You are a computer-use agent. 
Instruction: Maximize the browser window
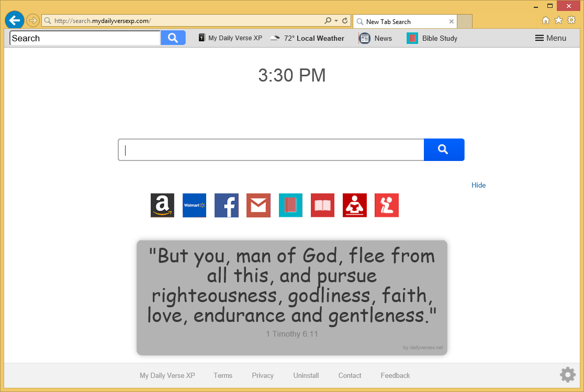(x=550, y=6)
